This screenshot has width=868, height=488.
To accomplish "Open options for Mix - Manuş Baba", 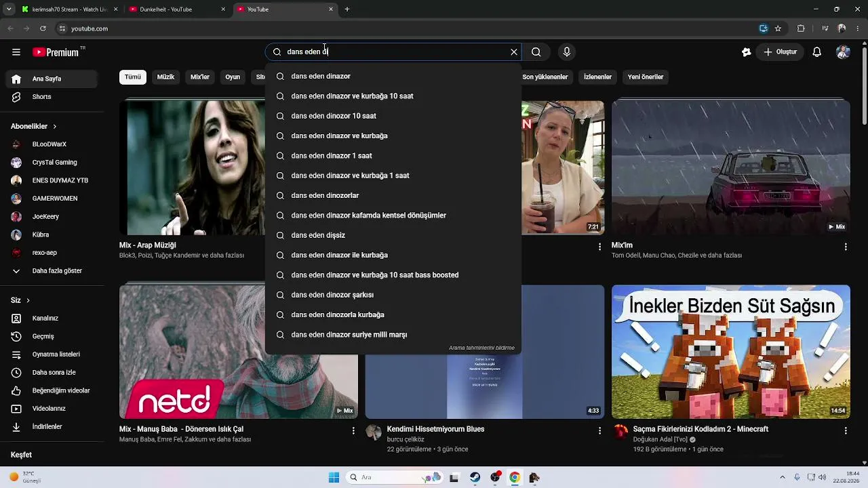I will pyautogui.click(x=353, y=430).
